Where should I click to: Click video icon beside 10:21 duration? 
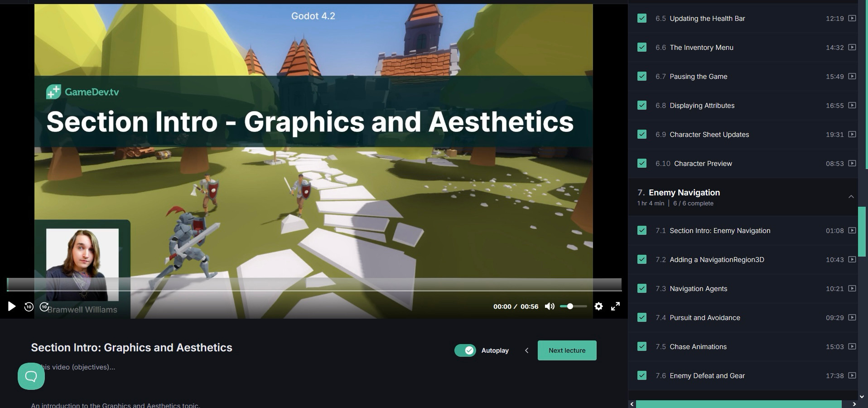coord(852,288)
